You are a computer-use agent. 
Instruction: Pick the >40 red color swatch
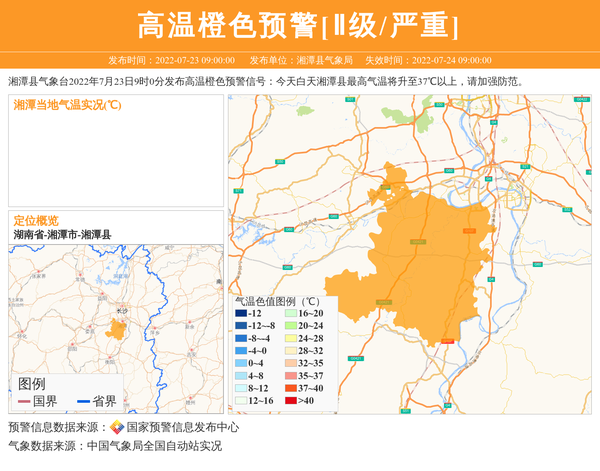pyautogui.click(x=289, y=401)
